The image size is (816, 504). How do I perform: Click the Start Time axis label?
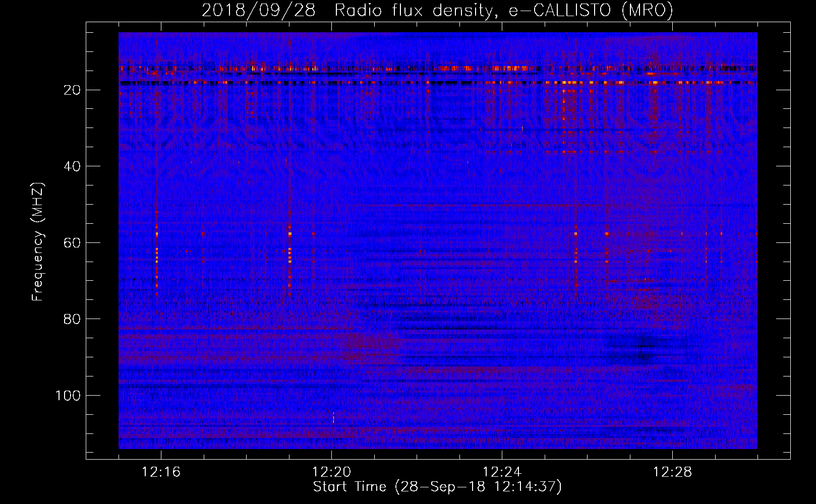point(437,487)
